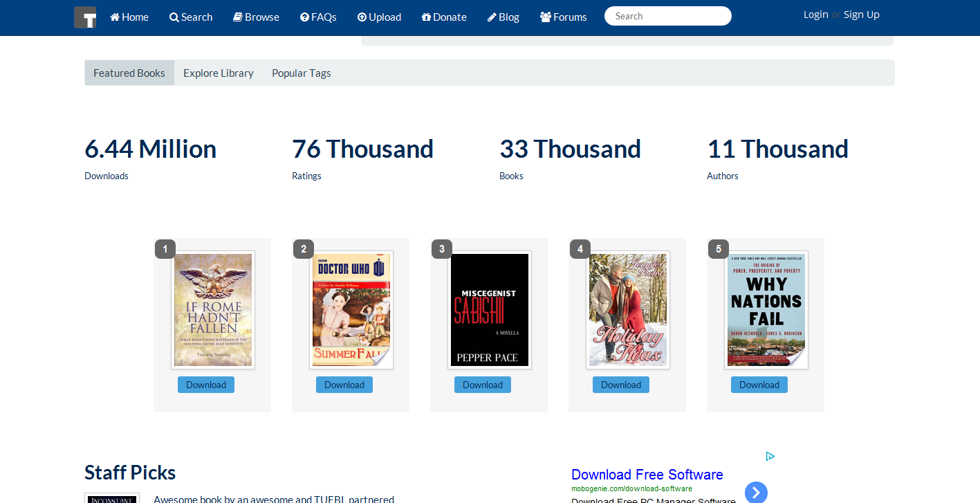Click the question mark icon beside FAQs
980x503 pixels.
point(304,17)
